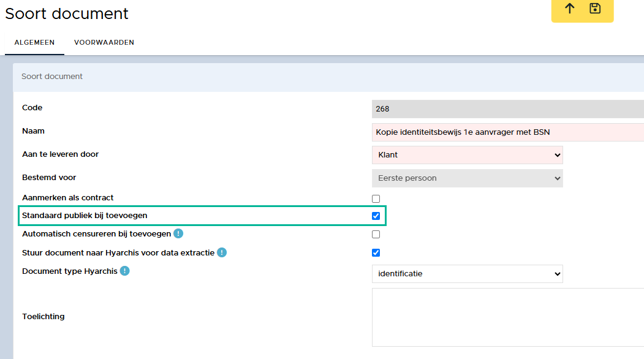
Task: Click info icon next to Hyarchis data extractie
Action: click(222, 252)
